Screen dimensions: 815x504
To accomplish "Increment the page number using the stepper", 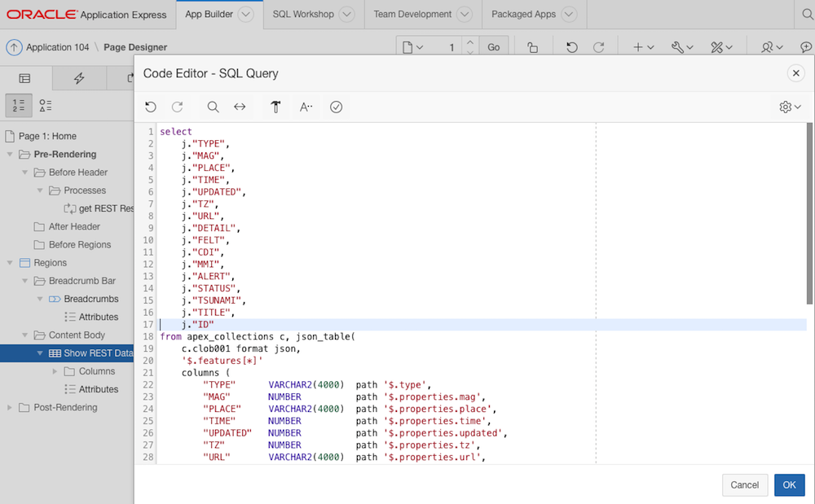I will 470,42.
